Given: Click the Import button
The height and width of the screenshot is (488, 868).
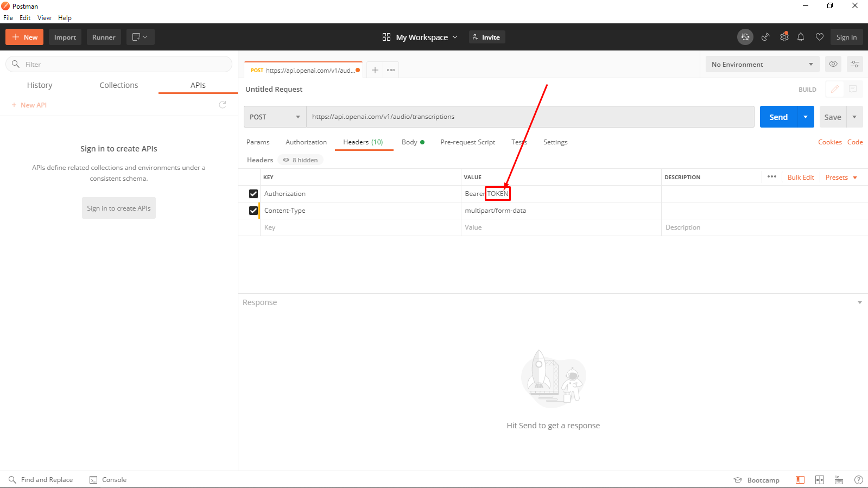Looking at the screenshot, I should pyautogui.click(x=65, y=37).
